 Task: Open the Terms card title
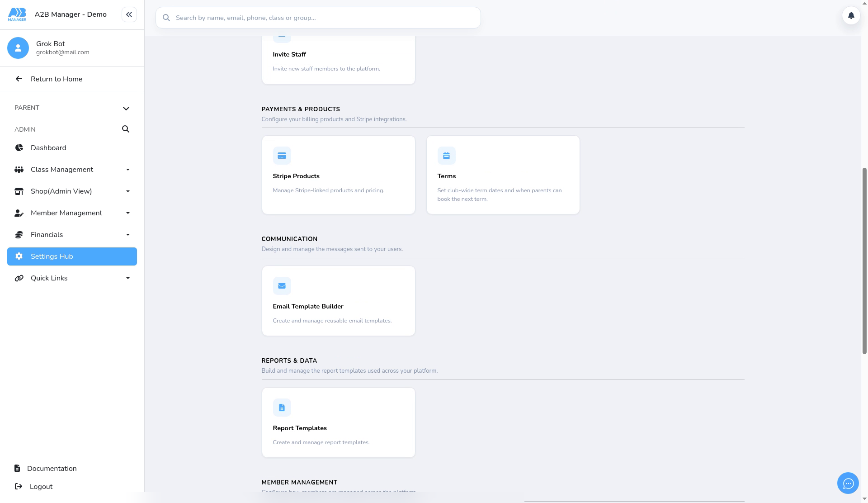(x=446, y=176)
